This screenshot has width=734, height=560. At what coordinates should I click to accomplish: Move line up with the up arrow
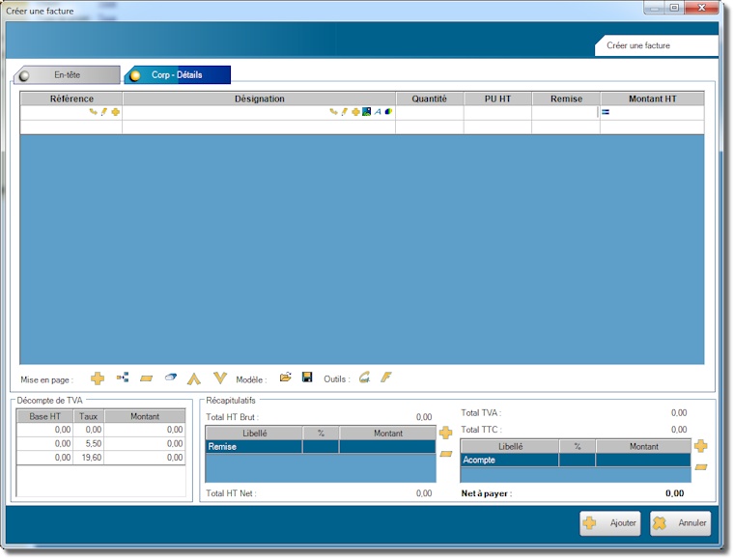194,378
